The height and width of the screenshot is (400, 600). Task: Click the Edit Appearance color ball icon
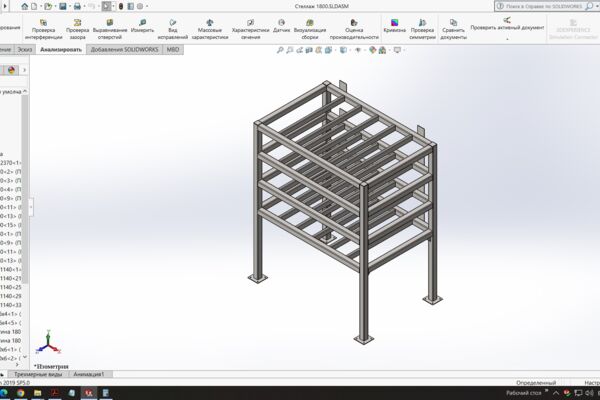(x=372, y=50)
